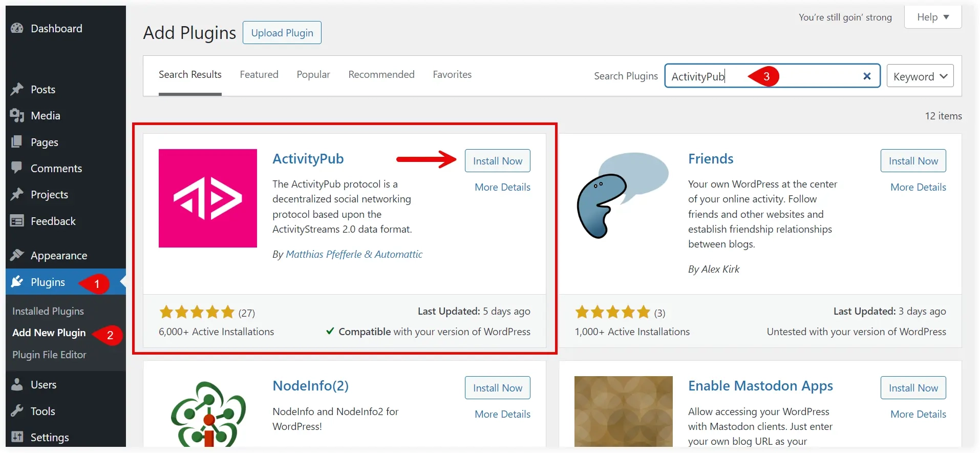The image size is (980, 453).
Task: Click the Appearance paintbrush icon
Action: [x=17, y=255]
